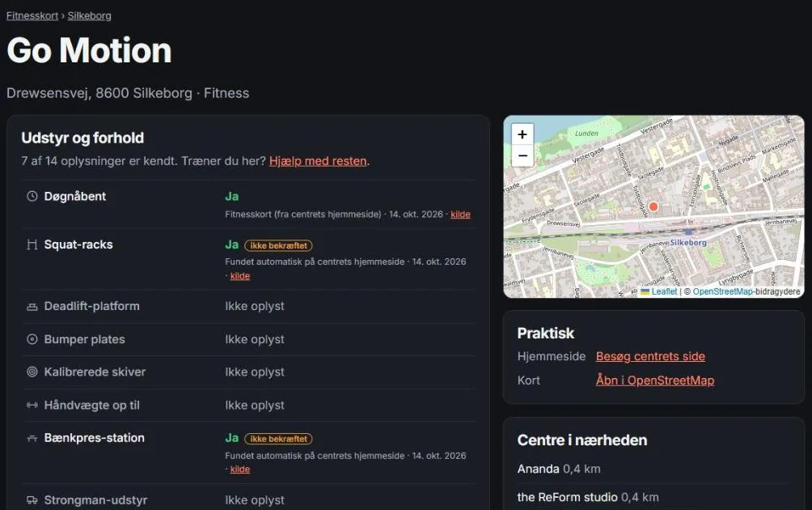Click the Squat-racks row label
Screen dimensions: 812x510
tap(78, 244)
